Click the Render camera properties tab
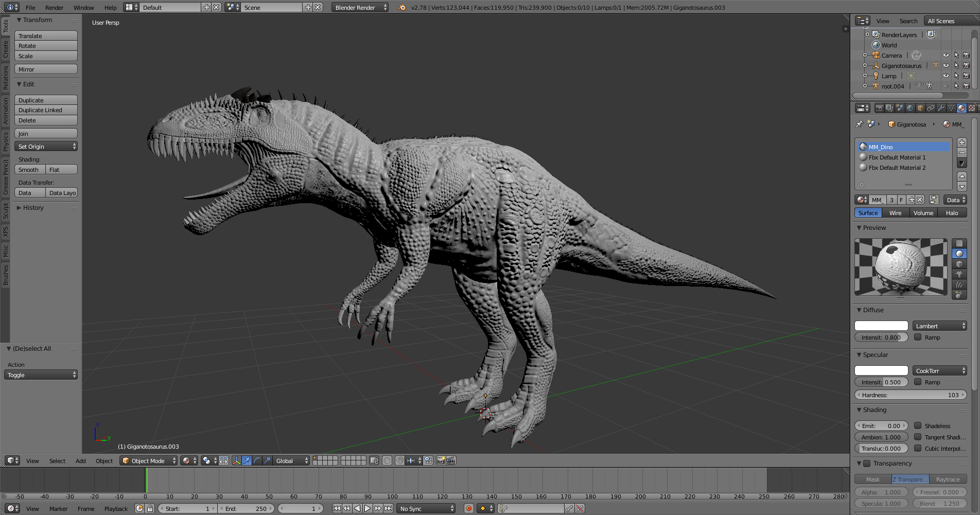The image size is (980, 515). pos(879,108)
